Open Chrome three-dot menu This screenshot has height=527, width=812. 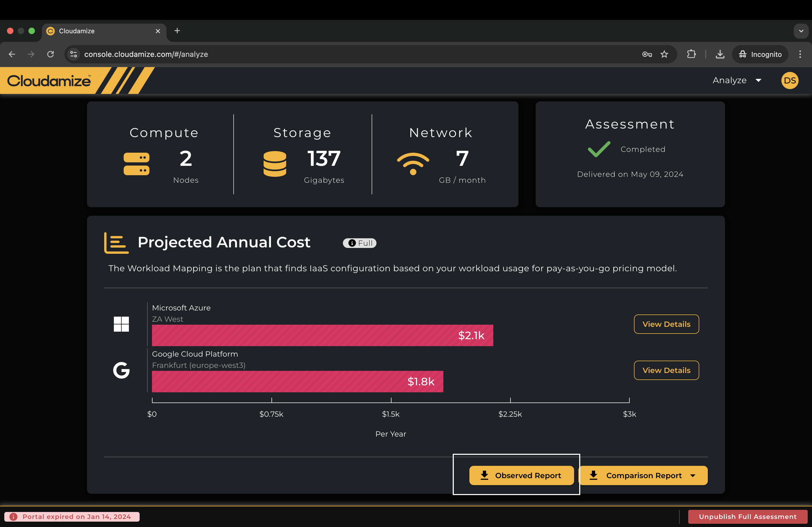click(800, 54)
